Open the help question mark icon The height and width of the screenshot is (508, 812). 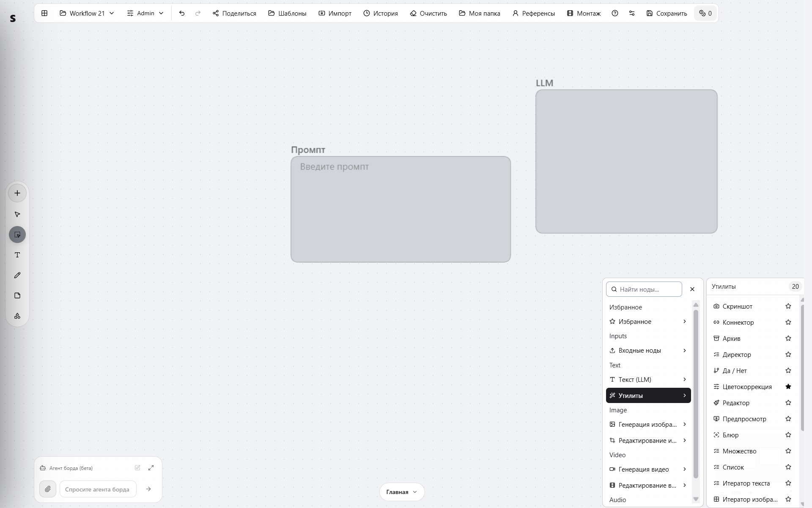(x=615, y=13)
